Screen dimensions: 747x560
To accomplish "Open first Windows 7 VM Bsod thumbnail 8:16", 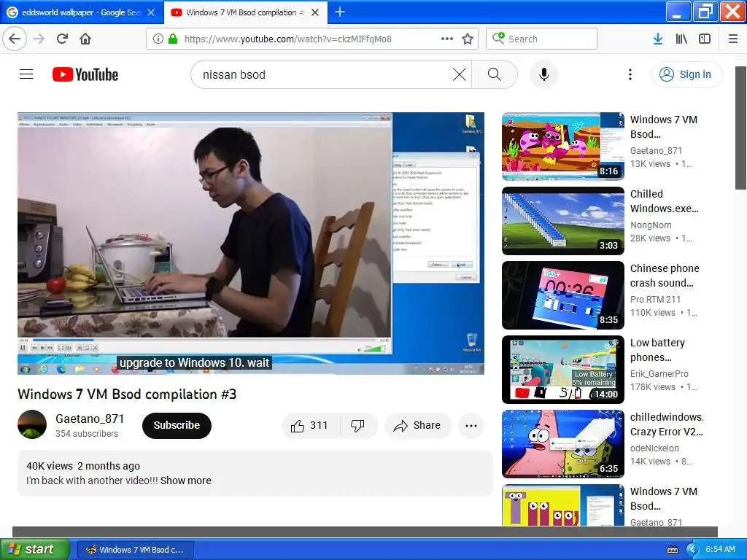I will pos(563,146).
